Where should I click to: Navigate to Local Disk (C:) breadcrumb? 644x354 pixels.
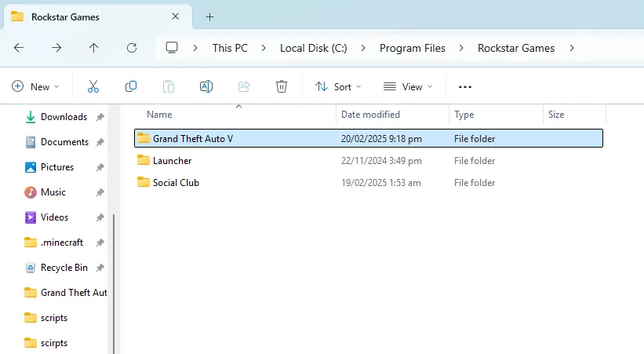pos(314,48)
